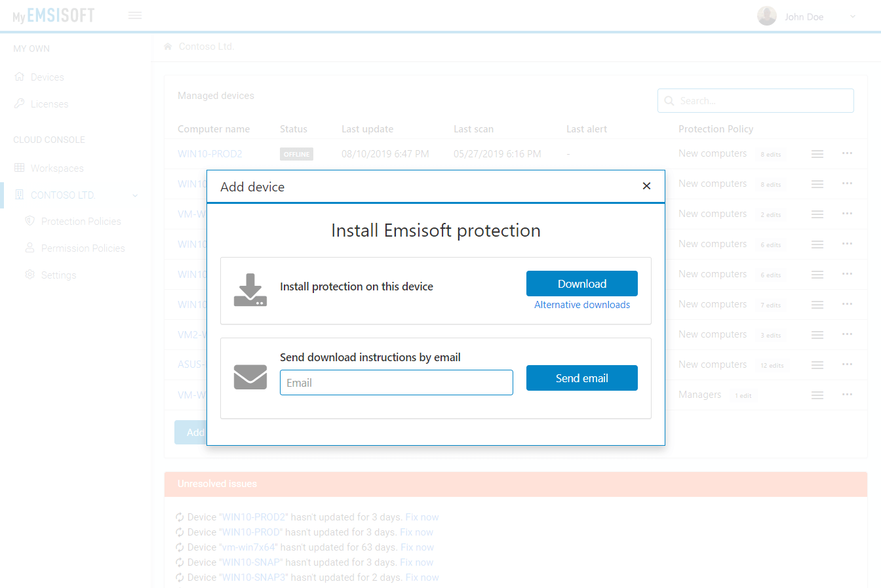Open more options for Managers row
881x588 pixels.
(x=848, y=395)
